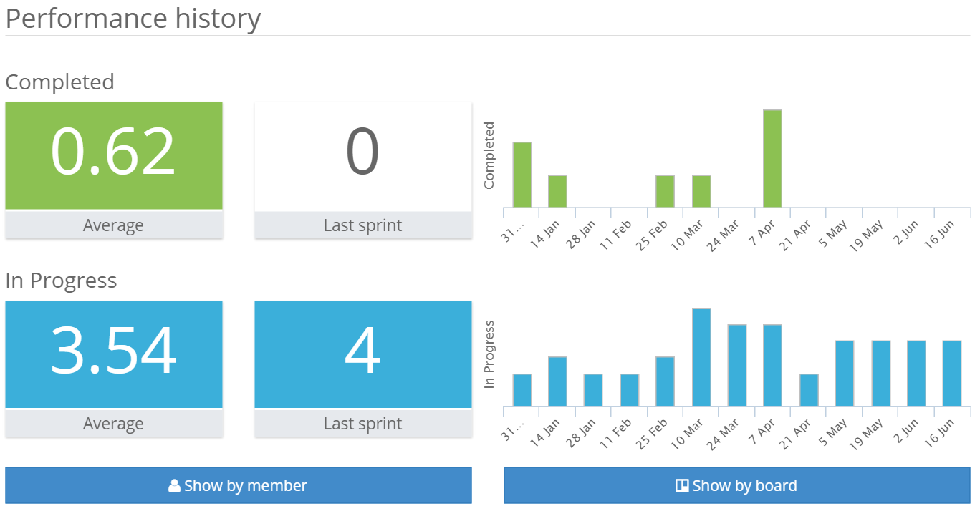Click the 2 Jun bar in In Progress chart
980x511 pixels.
pos(916,374)
